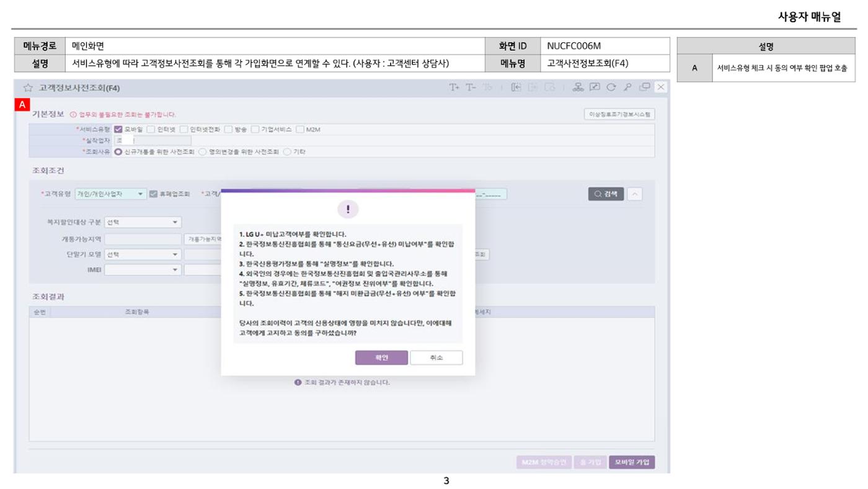Confirm the consent dialog with 확인
The image size is (868, 489).
click(x=381, y=357)
